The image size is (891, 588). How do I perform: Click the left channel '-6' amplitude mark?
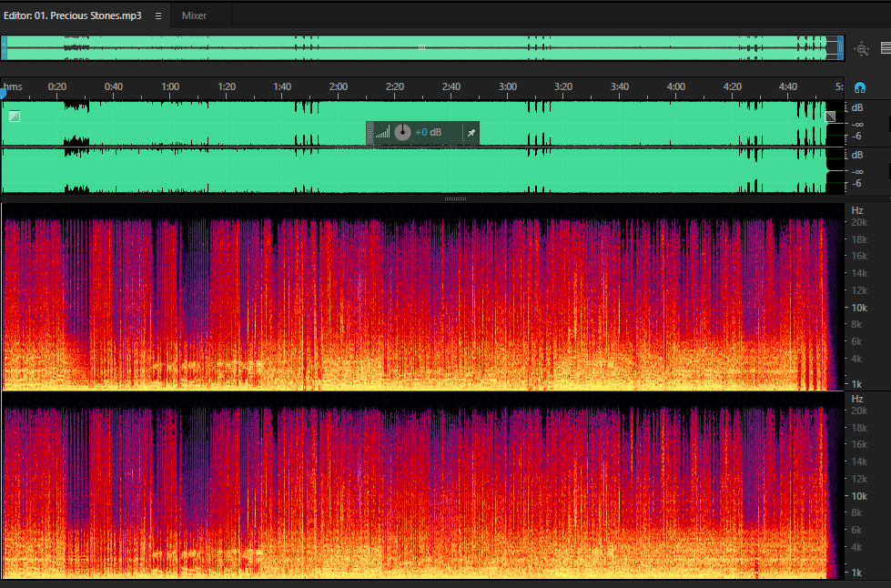[x=856, y=137]
